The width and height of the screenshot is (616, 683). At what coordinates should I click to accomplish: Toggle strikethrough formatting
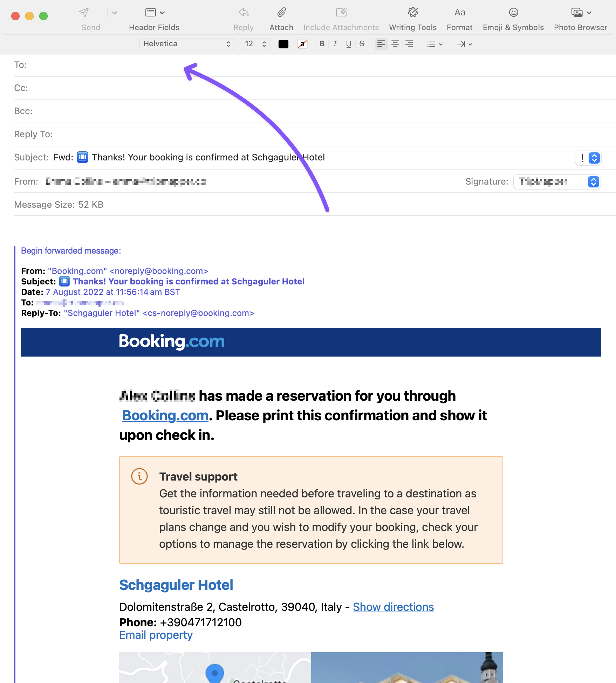[362, 44]
